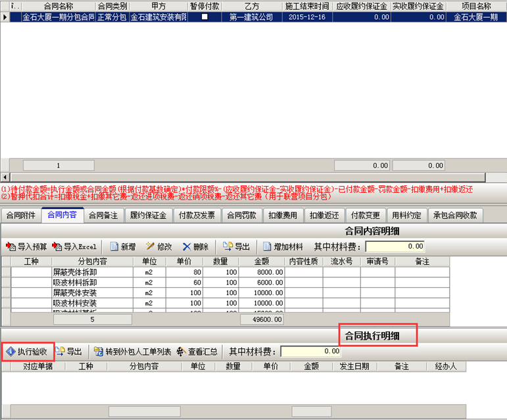Image resolution: width=507 pixels, height=420 pixels.
Task: Toggle 暂停付款 checkbox in contract row
Action: tap(204, 17)
